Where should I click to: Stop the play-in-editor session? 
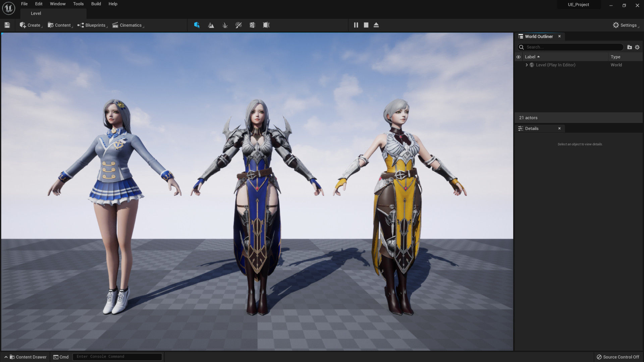(x=366, y=25)
